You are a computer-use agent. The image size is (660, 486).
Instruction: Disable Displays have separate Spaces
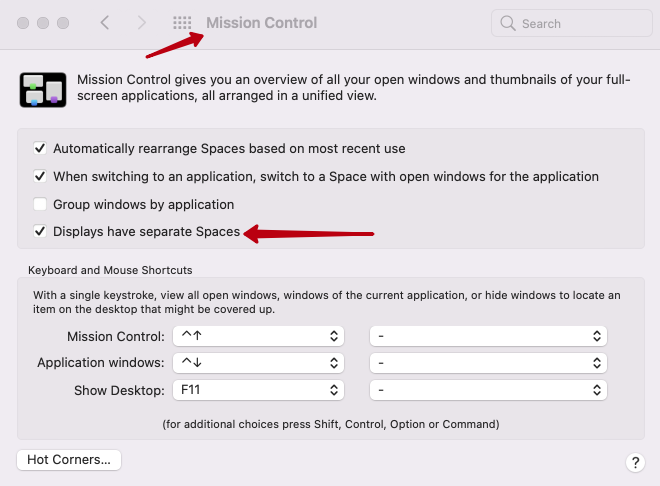(x=40, y=232)
